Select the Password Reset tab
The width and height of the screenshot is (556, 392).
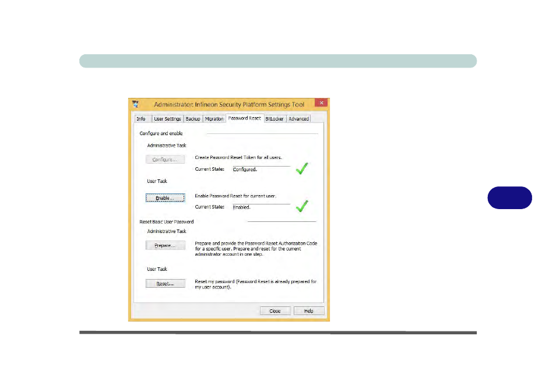coord(245,118)
